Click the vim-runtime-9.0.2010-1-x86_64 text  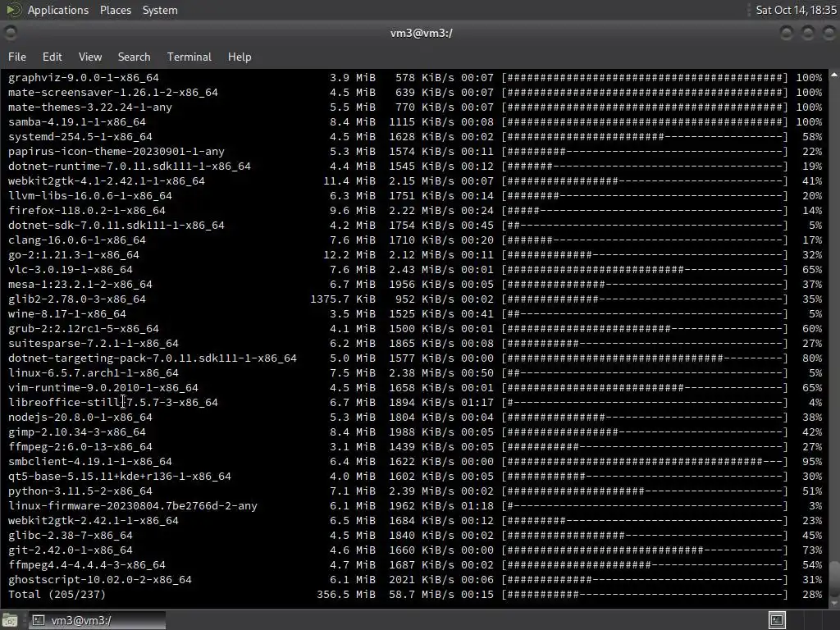[103, 388]
